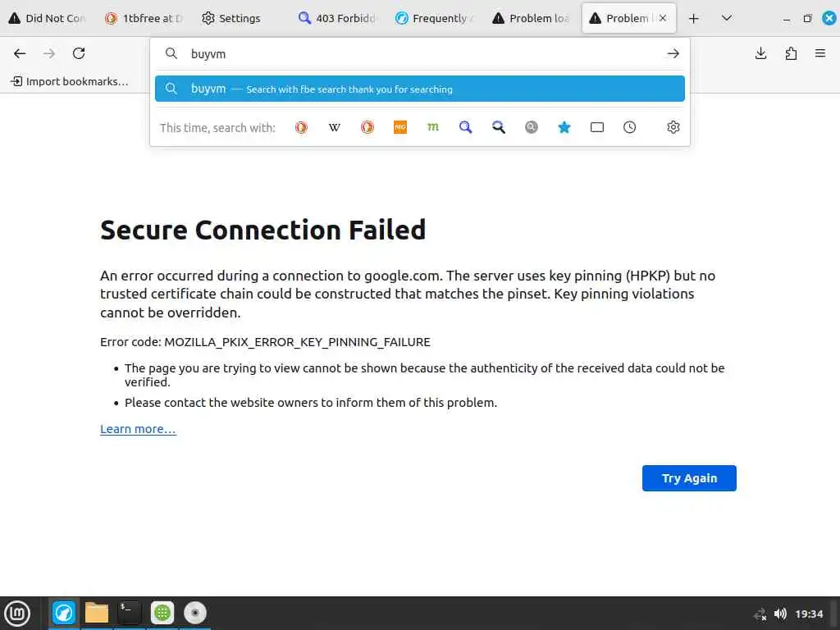Open the Extensions puzzle piece icon
The image size is (840, 630).
(x=791, y=53)
